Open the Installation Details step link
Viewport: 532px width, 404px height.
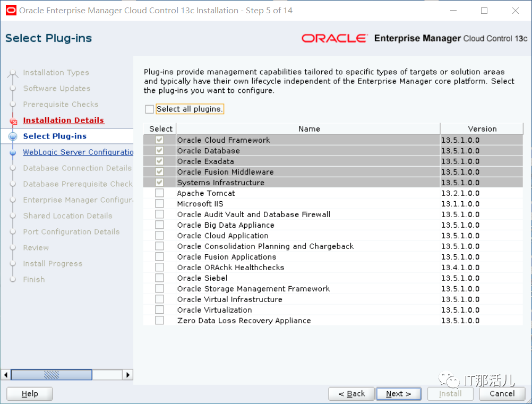click(63, 120)
